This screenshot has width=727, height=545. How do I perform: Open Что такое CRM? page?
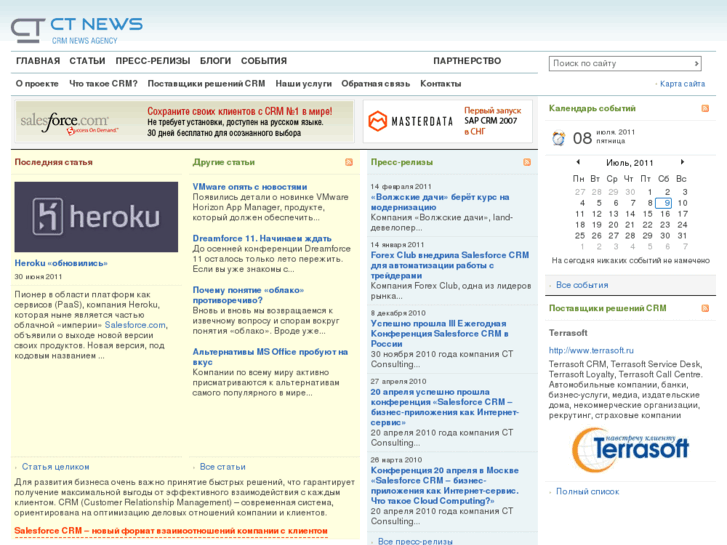point(103,83)
